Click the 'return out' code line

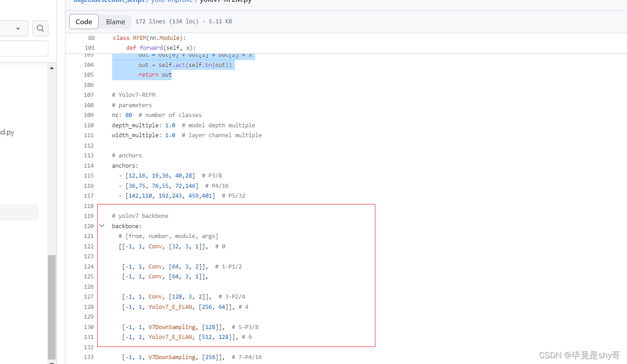[x=155, y=75]
